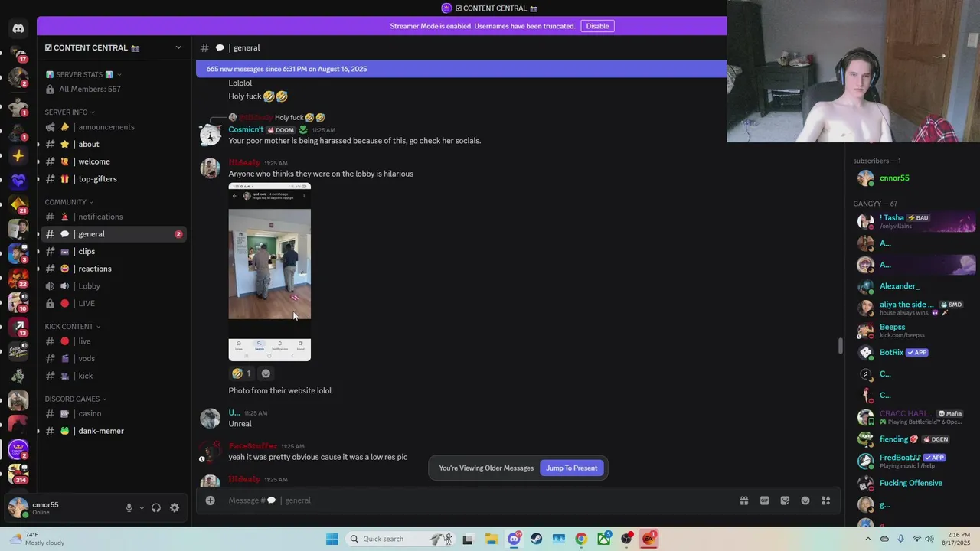Open the kick channel
The image size is (980, 551).
[113, 376]
